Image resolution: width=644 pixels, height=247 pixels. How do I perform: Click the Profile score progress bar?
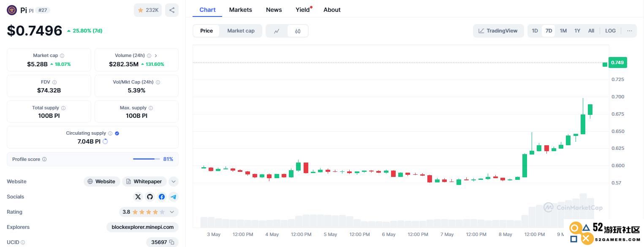pos(147,159)
